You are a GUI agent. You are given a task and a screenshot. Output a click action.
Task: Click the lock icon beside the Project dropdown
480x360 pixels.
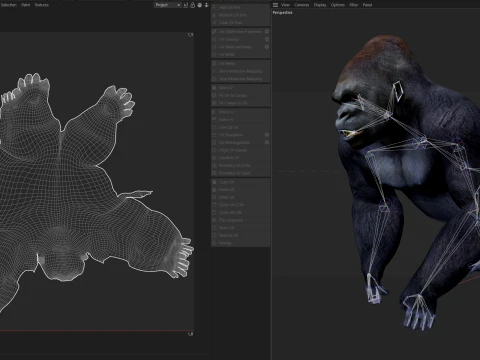[x=193, y=5]
